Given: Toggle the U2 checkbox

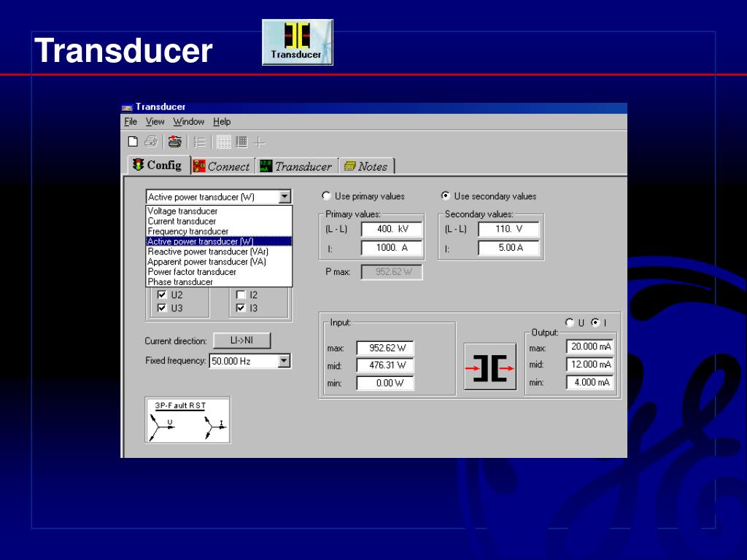Looking at the screenshot, I should click(161, 295).
